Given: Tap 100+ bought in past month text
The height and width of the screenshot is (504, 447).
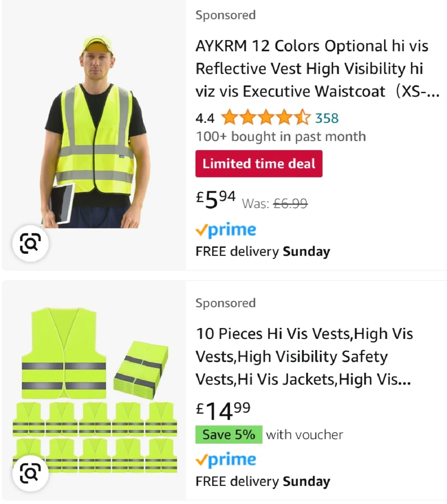Looking at the screenshot, I should (x=281, y=137).
